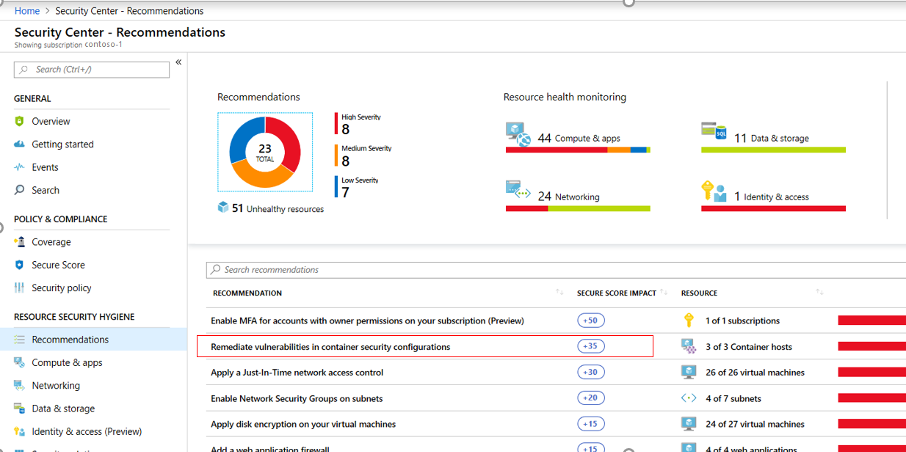Click the +50 secure score badge
The image size is (906, 452).
591,320
